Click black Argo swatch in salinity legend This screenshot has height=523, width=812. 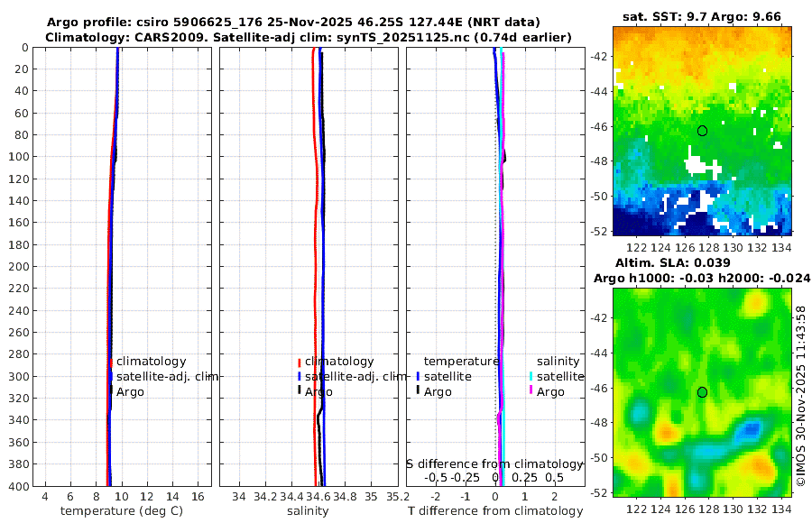300,390
